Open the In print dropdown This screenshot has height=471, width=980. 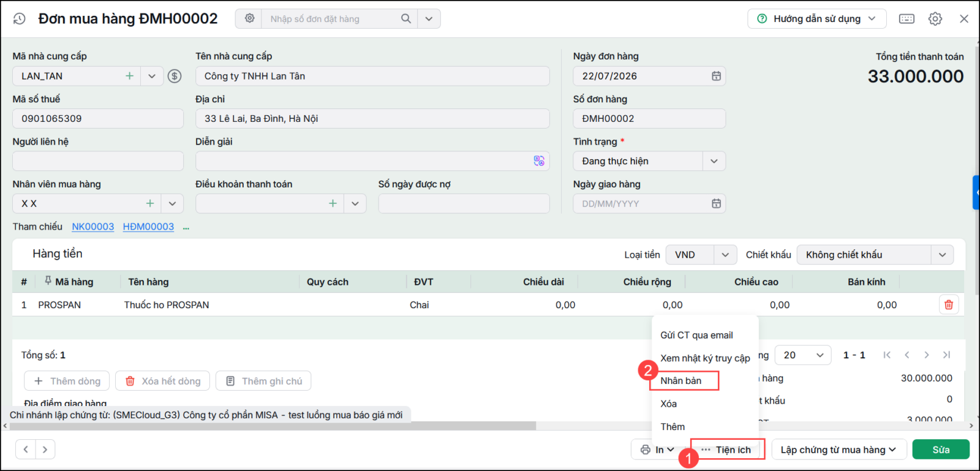click(657, 450)
